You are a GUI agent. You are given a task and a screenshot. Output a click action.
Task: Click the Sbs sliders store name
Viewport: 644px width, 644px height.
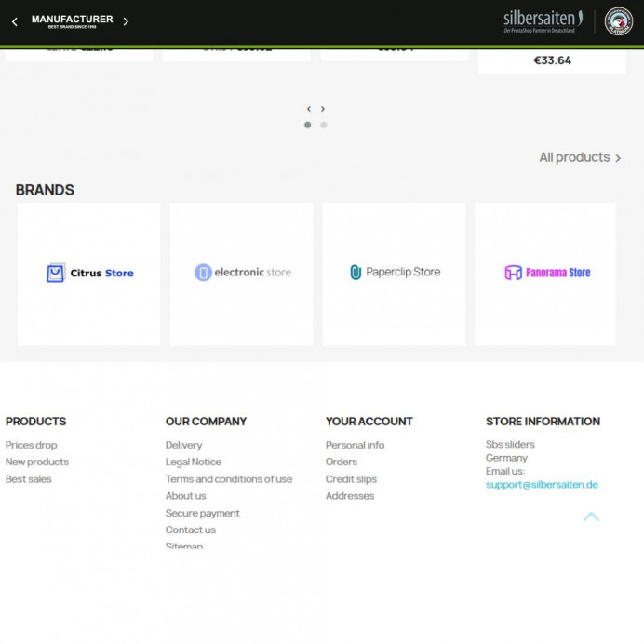510,445
